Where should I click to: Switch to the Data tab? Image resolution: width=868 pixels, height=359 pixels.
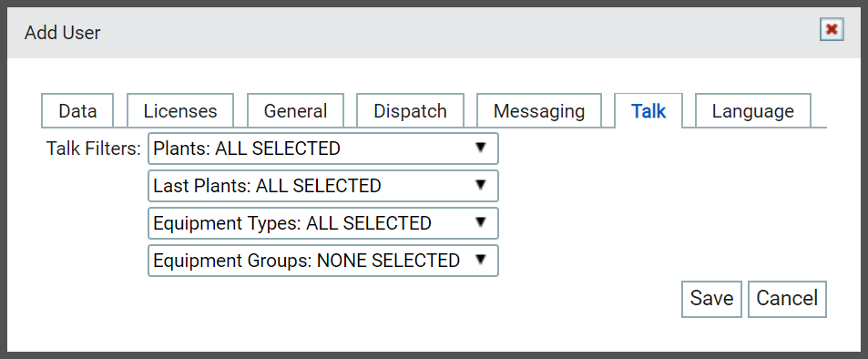(77, 111)
